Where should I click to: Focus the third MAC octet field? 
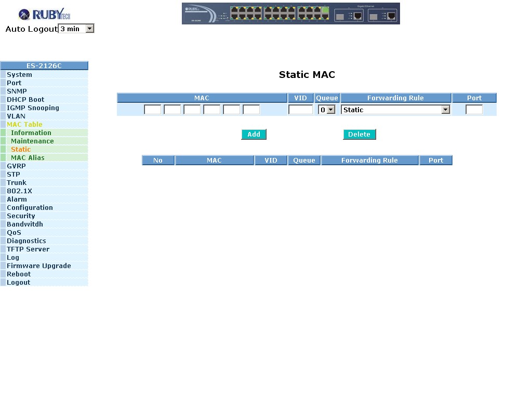point(192,110)
